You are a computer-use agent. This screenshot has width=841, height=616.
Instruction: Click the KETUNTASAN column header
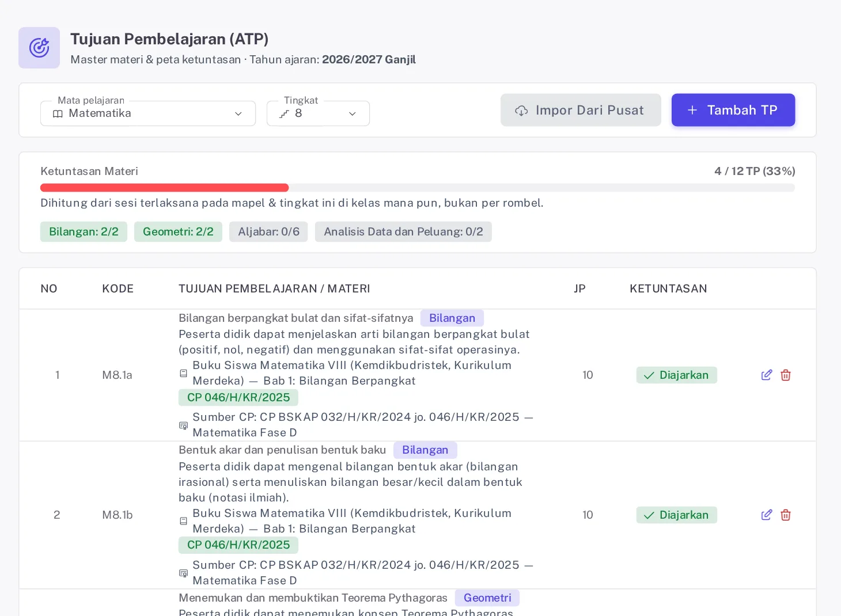pos(668,288)
